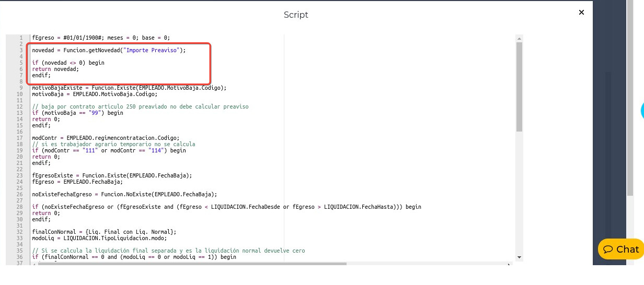Click line "modoLiq = LIQUIDACION.TipoLiquidacion.modo;"
The height and width of the screenshot is (285, 644).
[99, 238]
